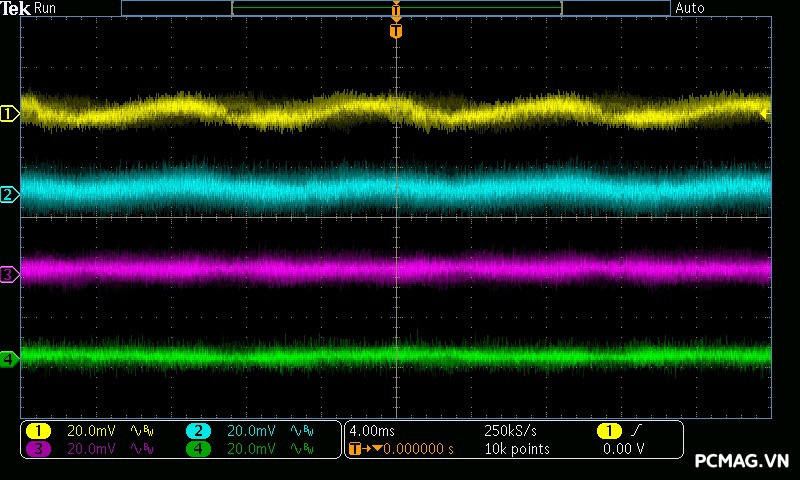
Task: Open the 10k points record length setting
Action: (517, 449)
